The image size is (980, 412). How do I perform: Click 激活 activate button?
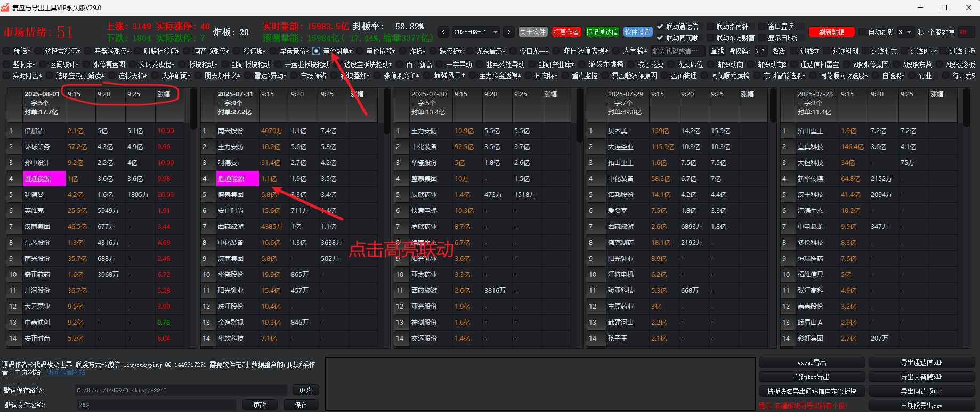pos(779,51)
